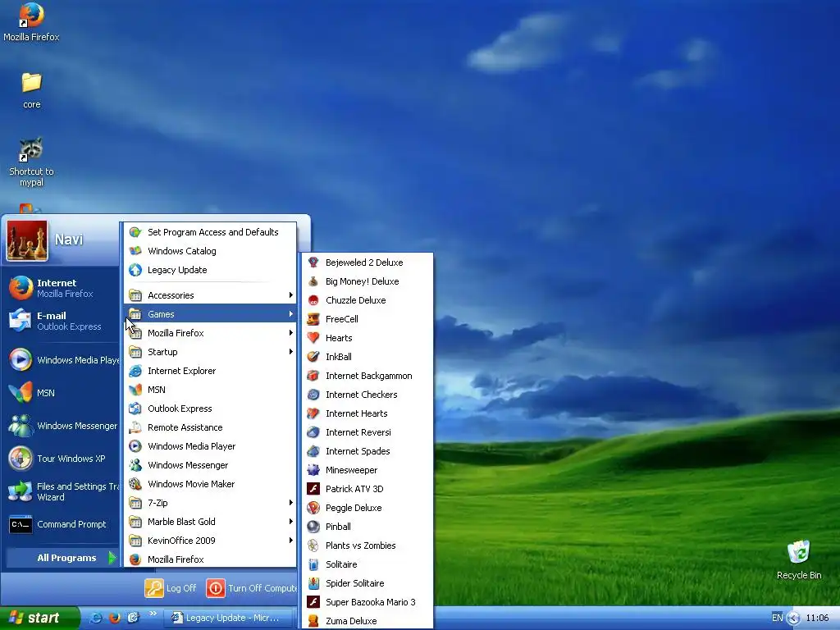The image size is (840, 630).
Task: Click Windows Media Player icon in programs list
Action: point(135,445)
